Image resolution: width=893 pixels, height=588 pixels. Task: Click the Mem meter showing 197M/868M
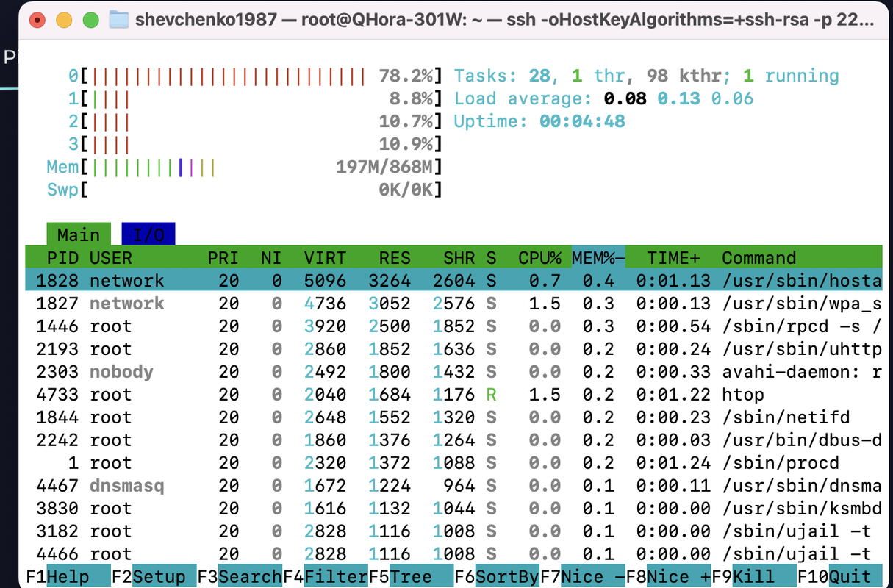tap(245, 167)
